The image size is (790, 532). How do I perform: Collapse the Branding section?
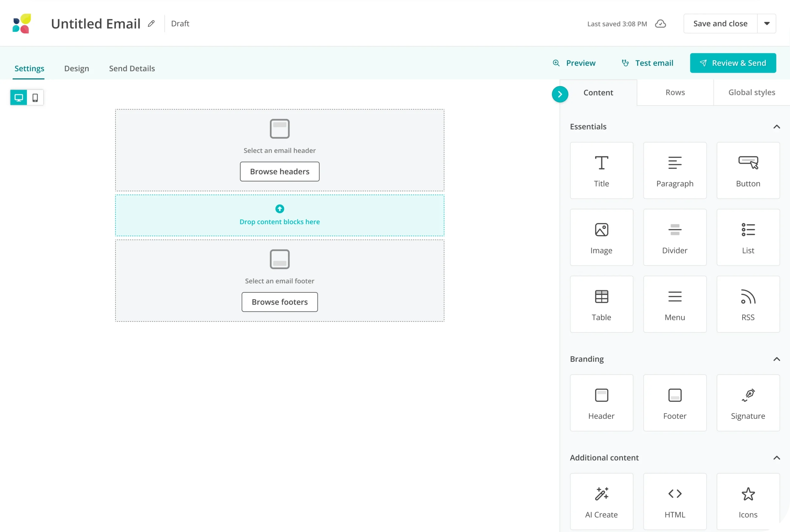tap(776, 359)
